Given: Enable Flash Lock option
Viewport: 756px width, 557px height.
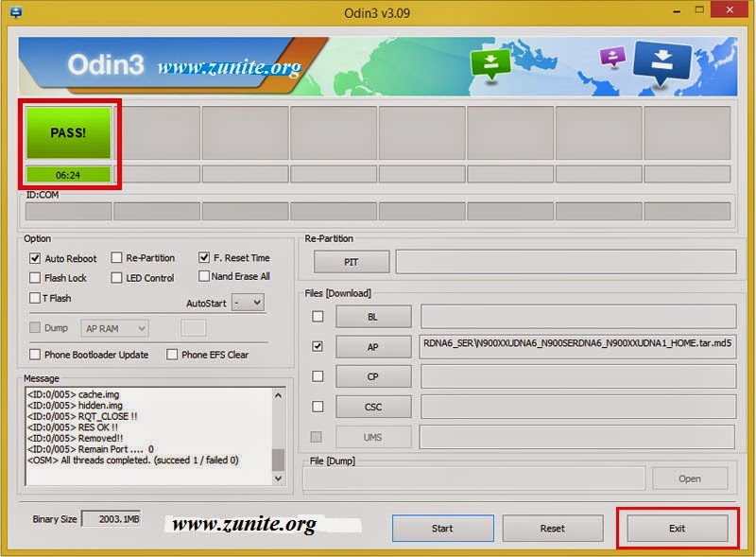Looking at the screenshot, I should coord(35,277).
